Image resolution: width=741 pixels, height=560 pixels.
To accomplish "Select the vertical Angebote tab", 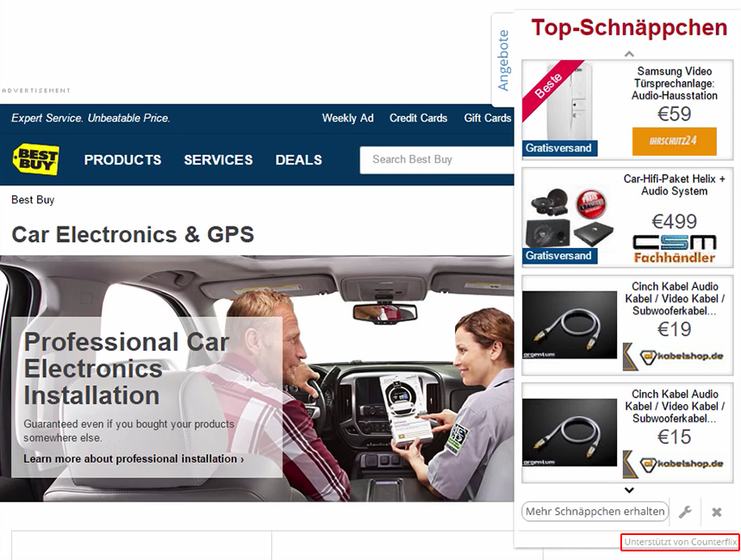I will [503, 60].
